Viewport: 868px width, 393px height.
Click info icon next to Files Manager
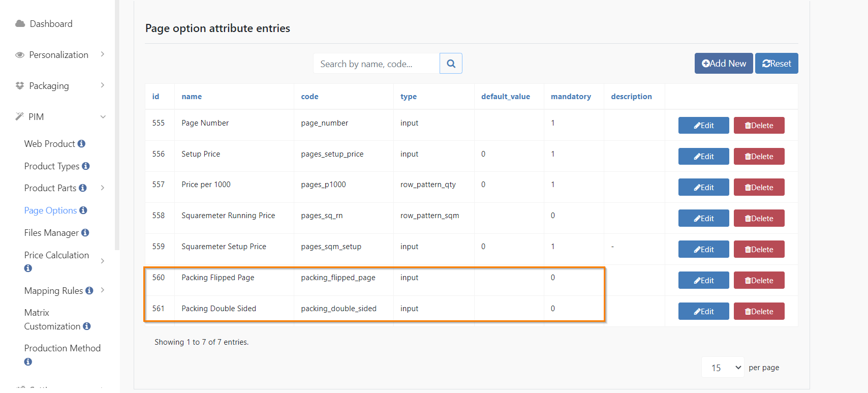click(85, 233)
